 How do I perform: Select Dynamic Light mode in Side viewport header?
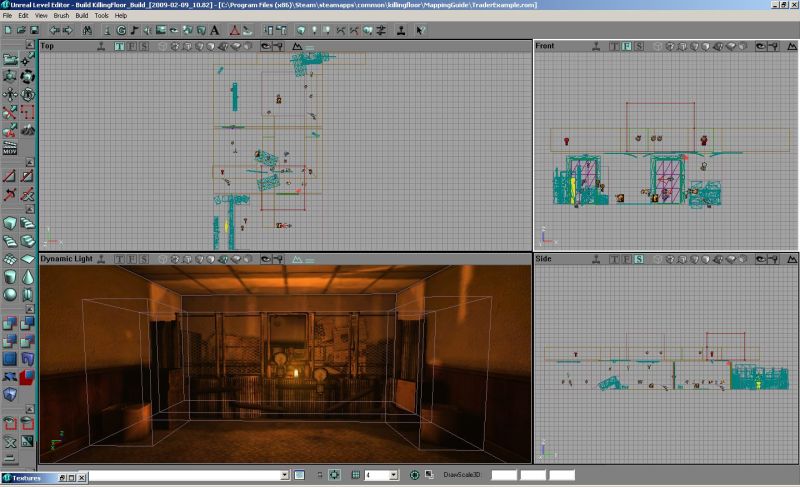coord(717,260)
